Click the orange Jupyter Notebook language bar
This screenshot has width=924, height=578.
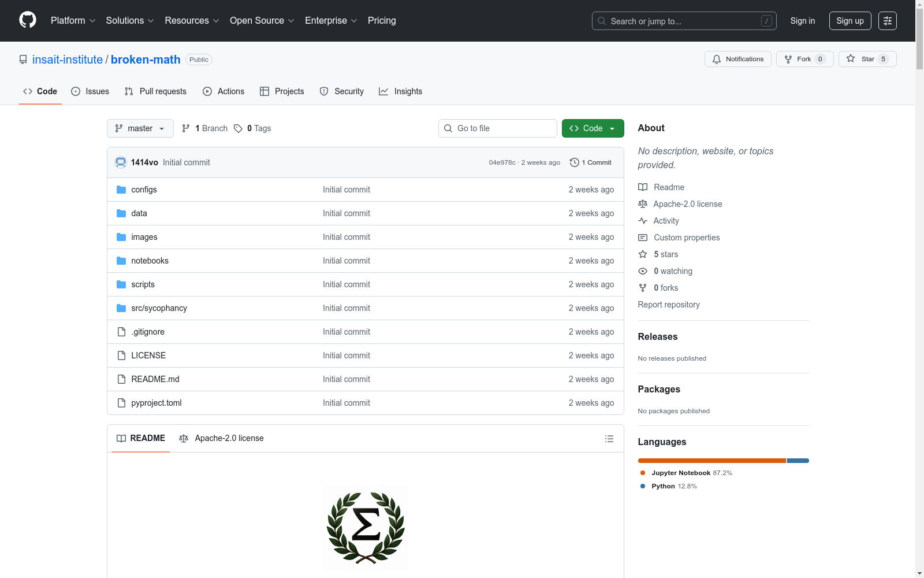click(712, 461)
